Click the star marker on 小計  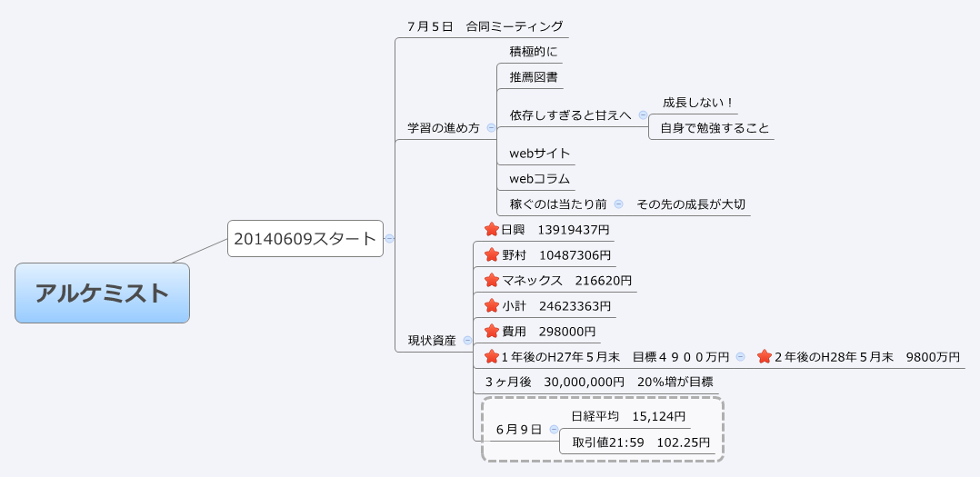click(492, 305)
